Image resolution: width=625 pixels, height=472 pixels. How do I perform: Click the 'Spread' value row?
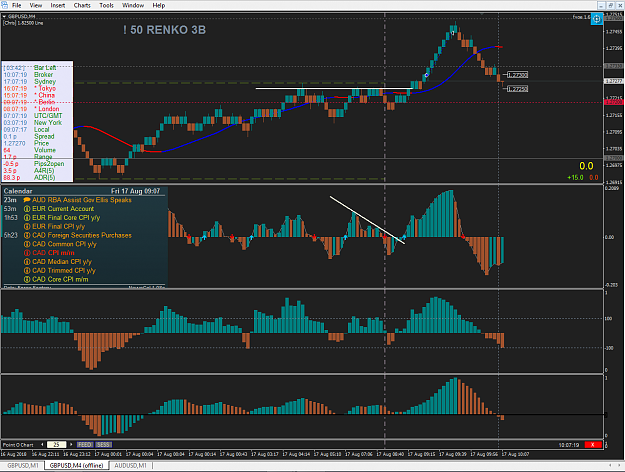point(37,136)
